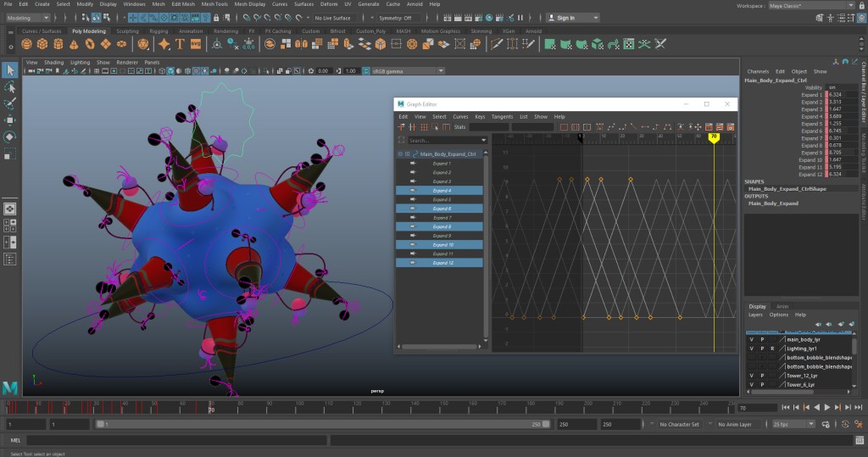Choose the Select tool arrow in the toolbox

10,70
